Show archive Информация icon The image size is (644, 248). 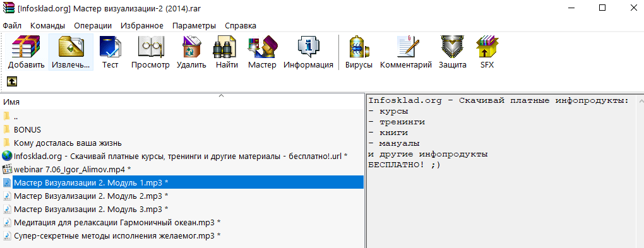click(x=308, y=47)
